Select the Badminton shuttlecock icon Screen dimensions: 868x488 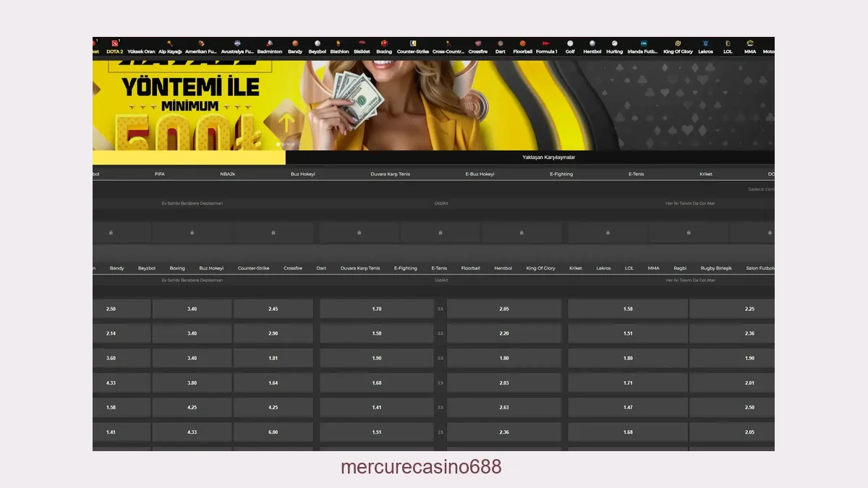(x=269, y=44)
